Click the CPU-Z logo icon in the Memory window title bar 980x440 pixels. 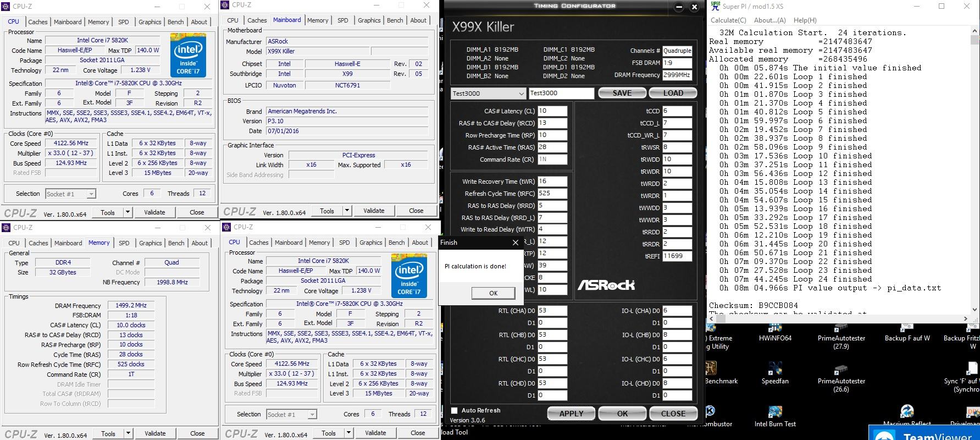click(x=6, y=227)
